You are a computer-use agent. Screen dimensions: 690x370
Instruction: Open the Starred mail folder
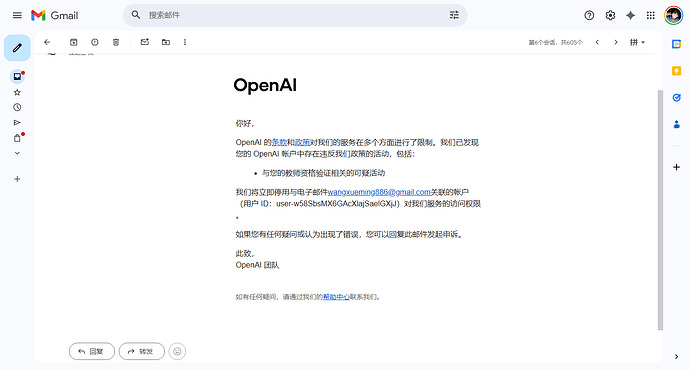click(17, 92)
